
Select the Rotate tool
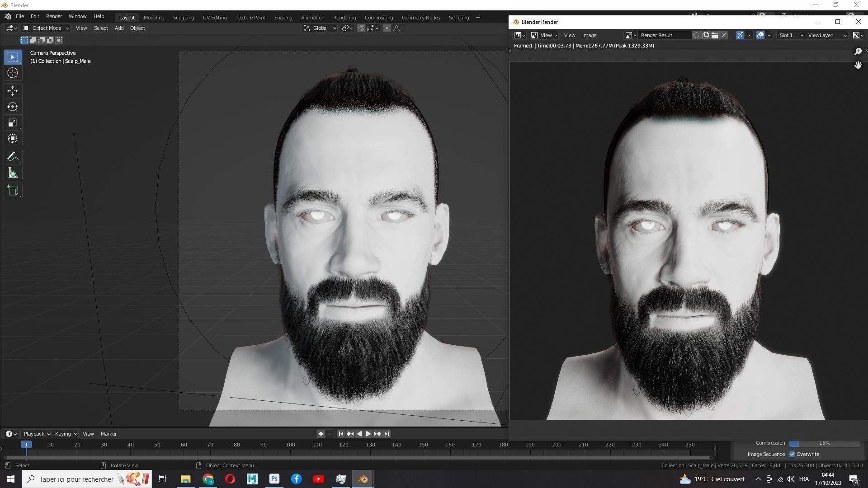click(13, 107)
